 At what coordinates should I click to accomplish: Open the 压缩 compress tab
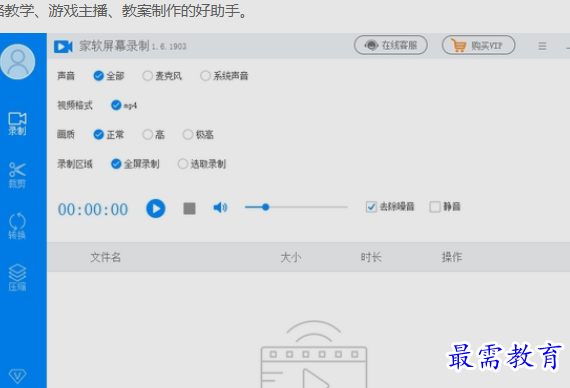[17, 277]
